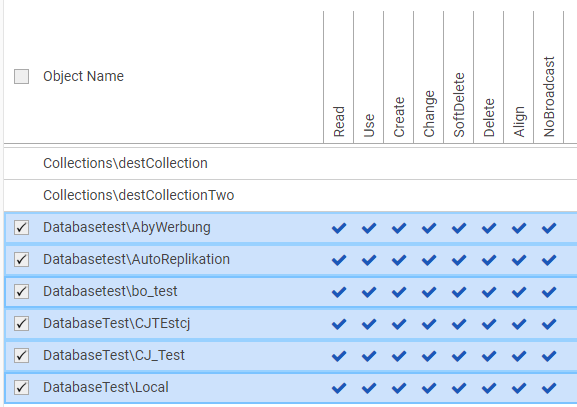Uncheck the DatabaseTest\Local row checkbox
Image resolution: width=577 pixels, height=407 pixels.
[21, 387]
